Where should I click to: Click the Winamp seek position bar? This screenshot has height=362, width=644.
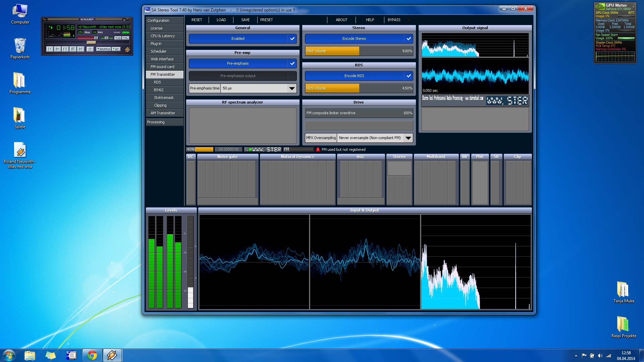88,43
